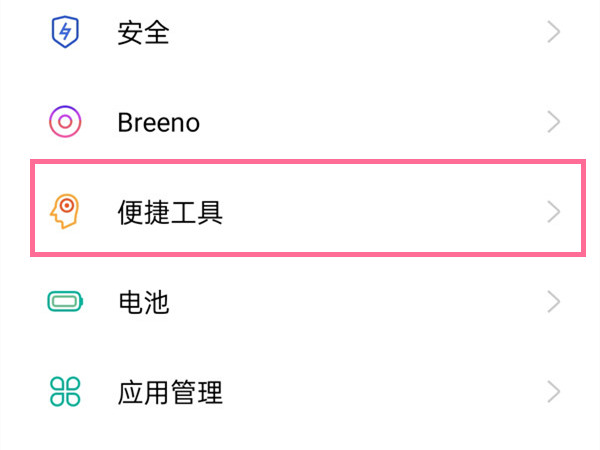Select the 应用管理 text label

(x=169, y=390)
